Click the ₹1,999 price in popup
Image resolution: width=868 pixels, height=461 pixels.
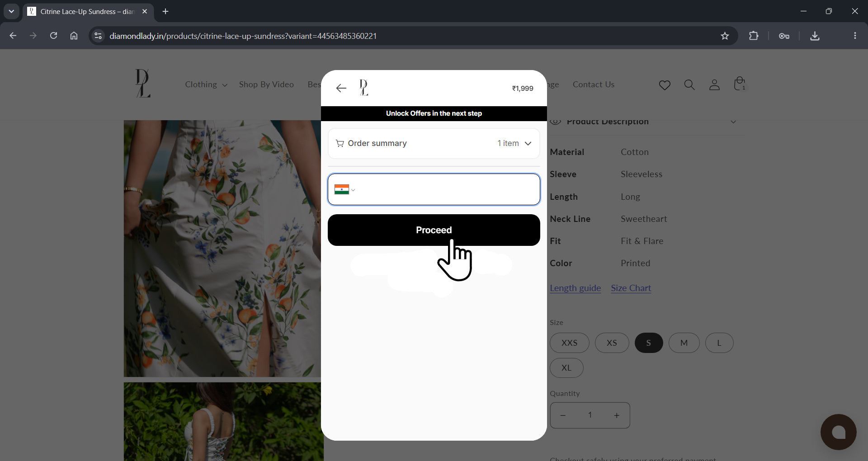click(522, 88)
